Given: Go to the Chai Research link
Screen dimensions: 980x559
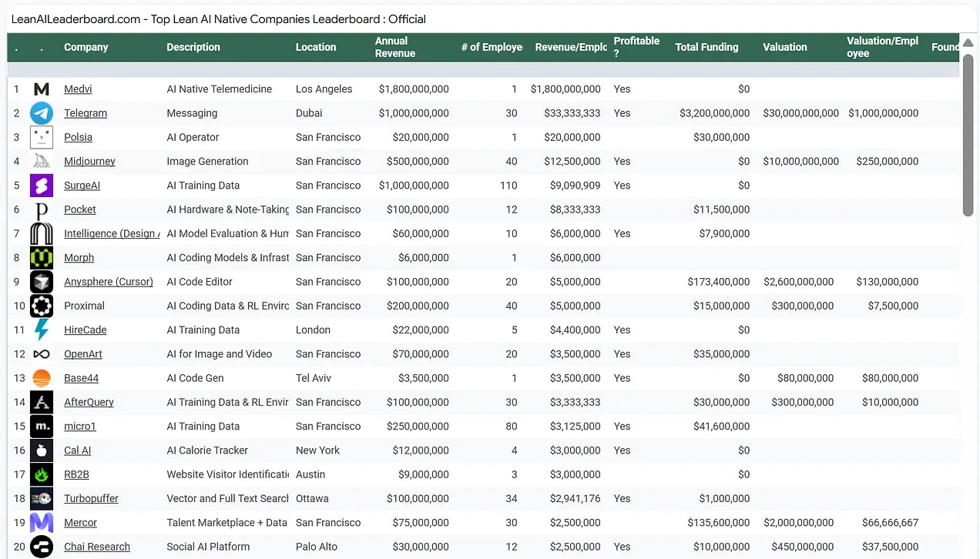Looking at the screenshot, I should pyautogui.click(x=97, y=547).
